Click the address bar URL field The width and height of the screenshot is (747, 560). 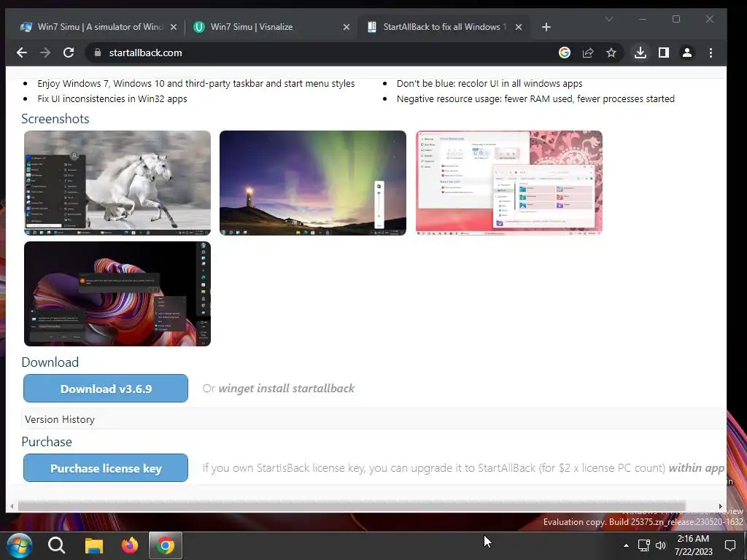pos(324,52)
